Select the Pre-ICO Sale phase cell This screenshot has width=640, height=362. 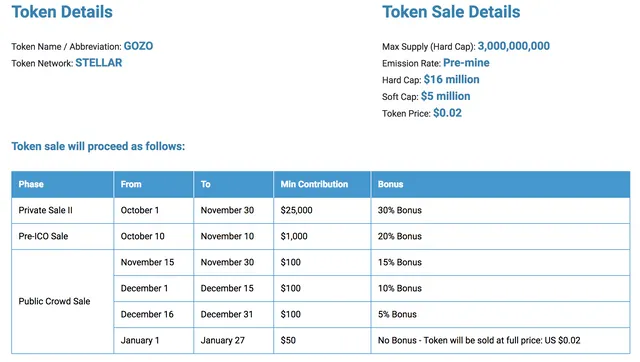point(62,237)
